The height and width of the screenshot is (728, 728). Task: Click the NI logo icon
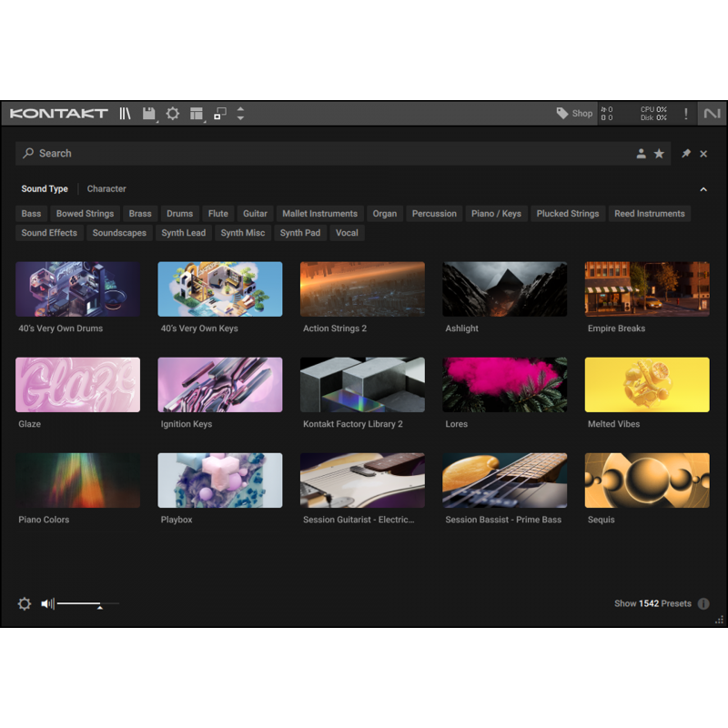(x=712, y=113)
